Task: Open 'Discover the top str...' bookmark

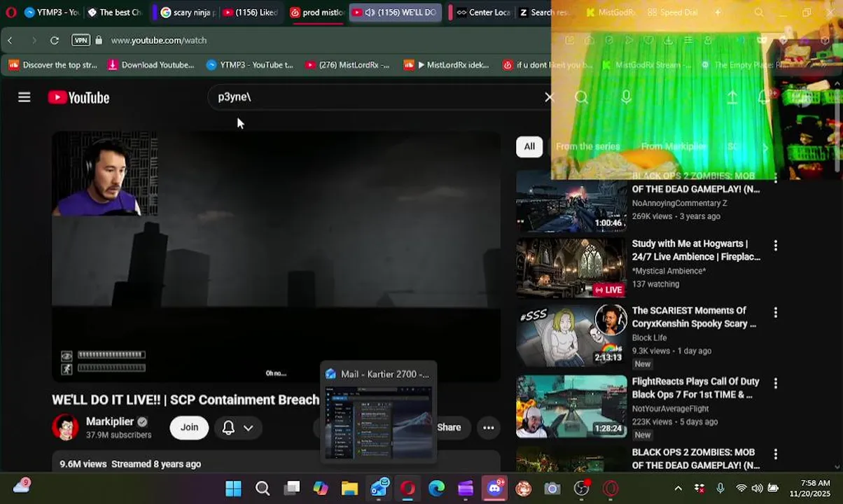Action: 54,65
